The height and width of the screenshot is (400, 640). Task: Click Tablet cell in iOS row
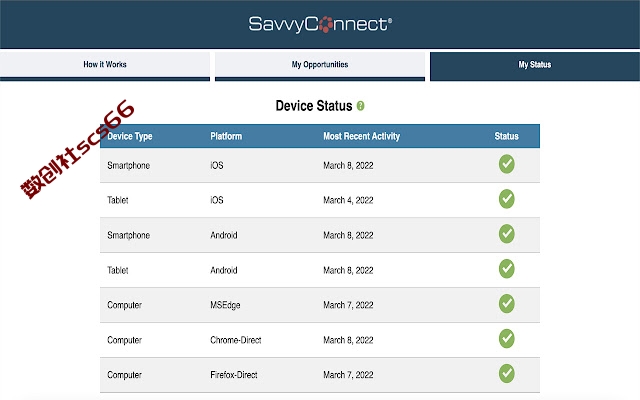pos(118,200)
